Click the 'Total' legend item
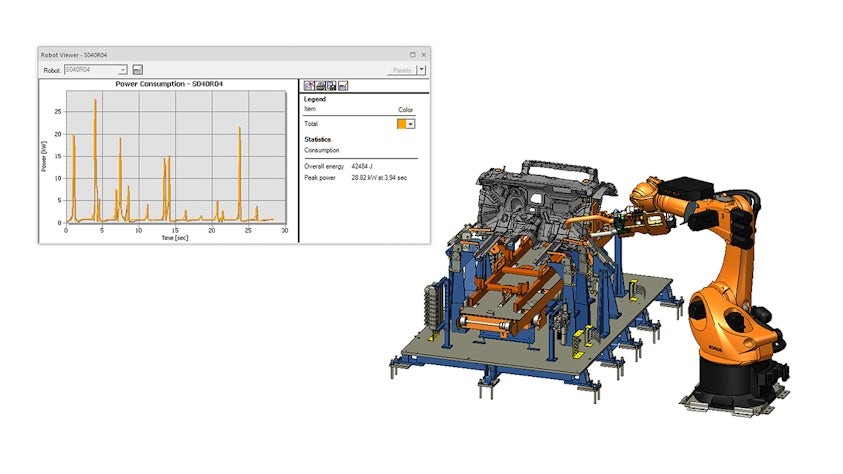843x474 pixels. tap(311, 124)
